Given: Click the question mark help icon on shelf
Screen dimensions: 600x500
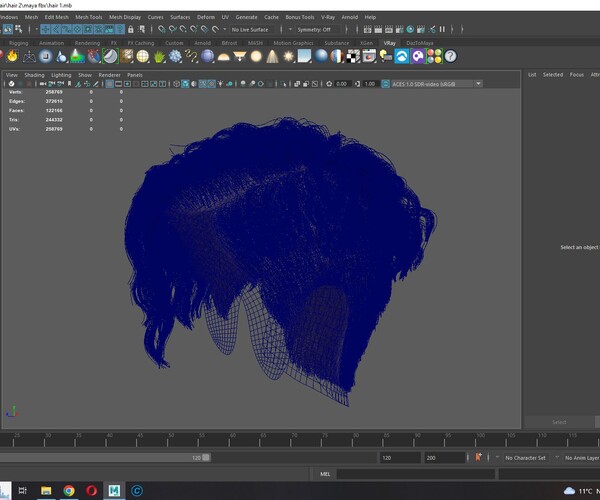Looking at the screenshot, I should [450, 57].
